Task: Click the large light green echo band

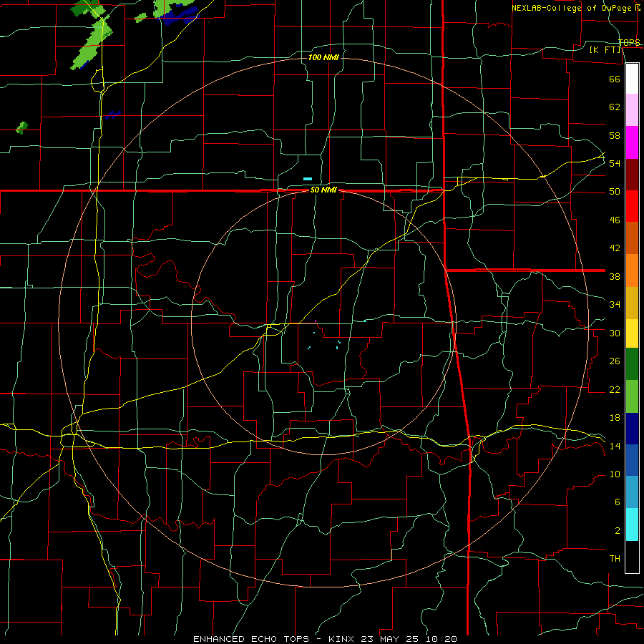Action: pyautogui.click(x=92, y=44)
